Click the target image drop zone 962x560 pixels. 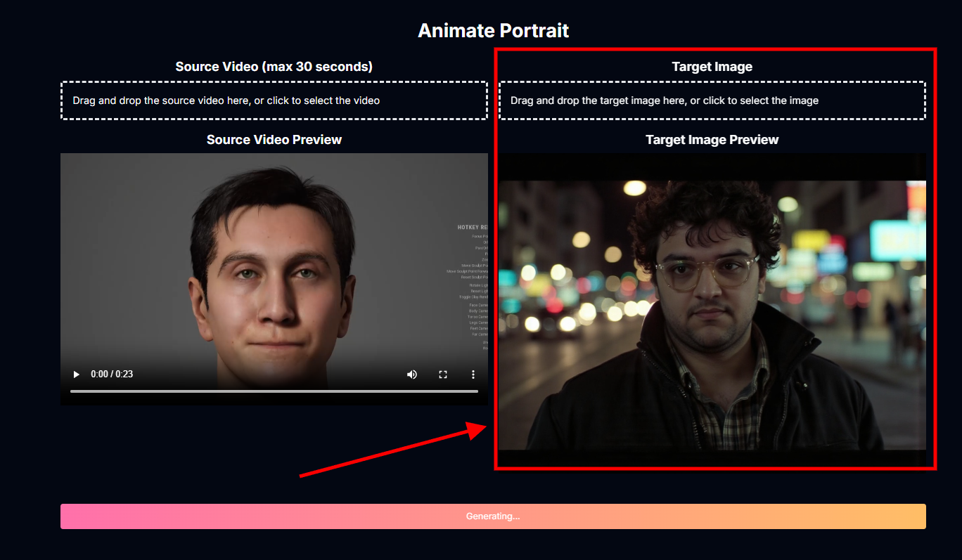[712, 100]
